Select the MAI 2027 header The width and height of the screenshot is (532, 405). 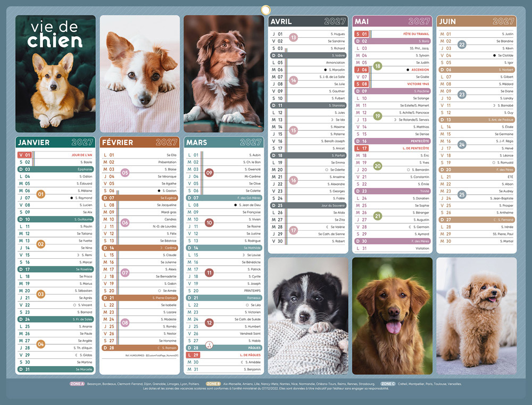392,21
